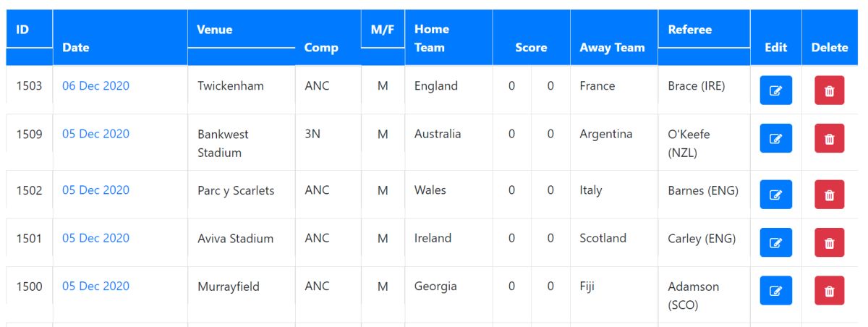The image size is (868, 327).
Task: Click trash icon for match ID 1509
Action: (829, 138)
